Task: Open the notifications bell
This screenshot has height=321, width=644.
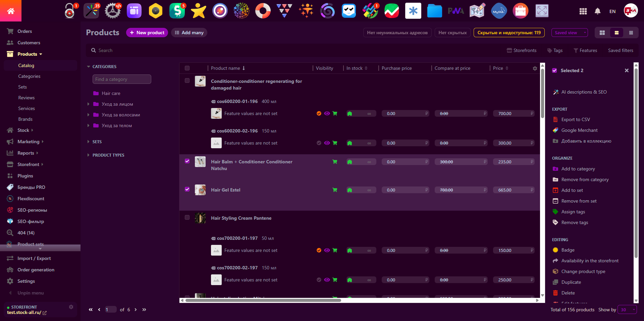Action: tap(597, 11)
